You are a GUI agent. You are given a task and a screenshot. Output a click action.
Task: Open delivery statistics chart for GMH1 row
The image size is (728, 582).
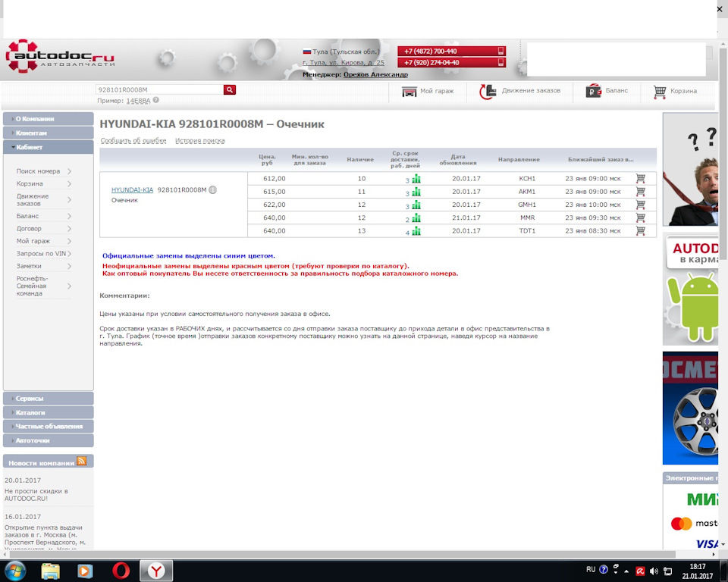click(416, 205)
